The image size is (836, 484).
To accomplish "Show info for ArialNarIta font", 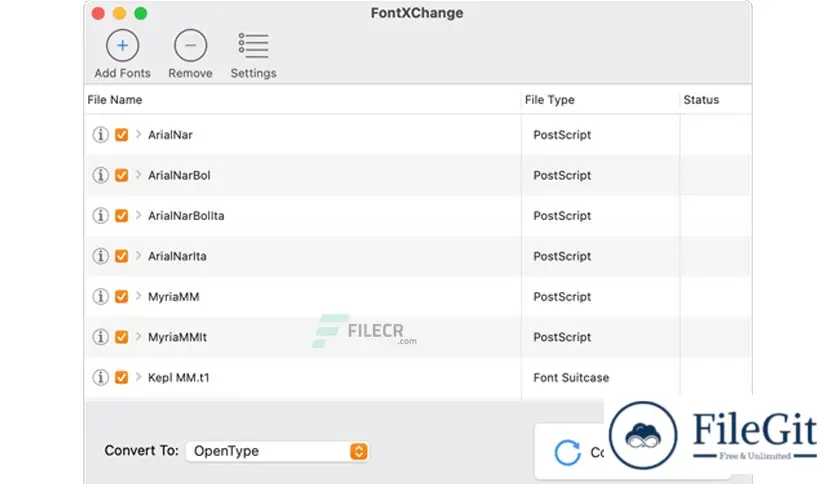I will [100, 256].
